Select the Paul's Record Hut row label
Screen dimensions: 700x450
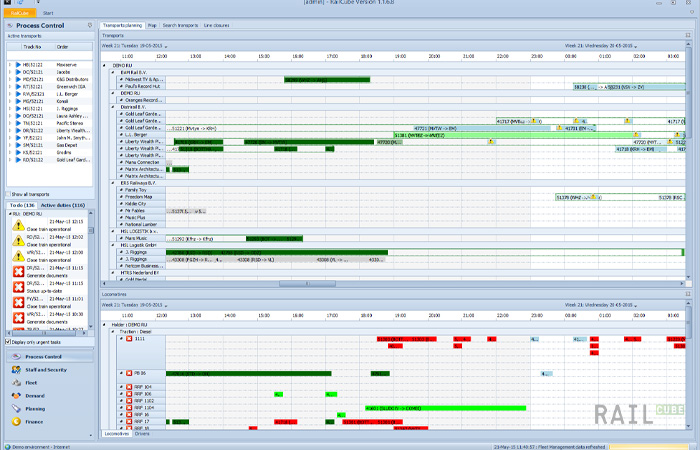click(x=142, y=86)
